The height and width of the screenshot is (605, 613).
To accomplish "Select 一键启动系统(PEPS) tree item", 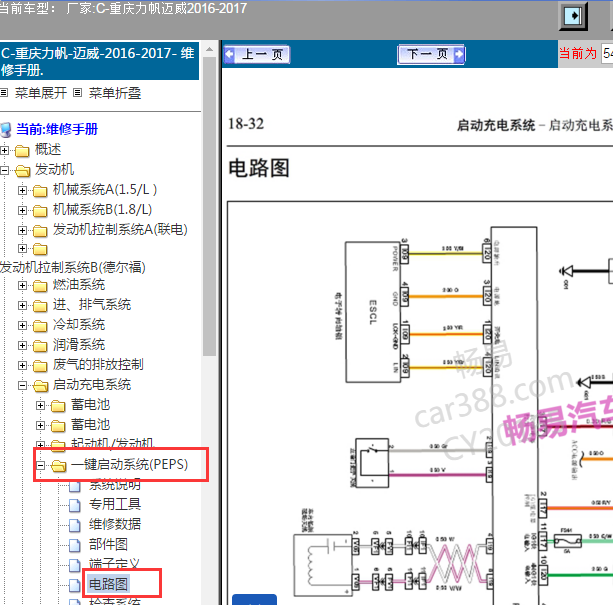I will 129,464.
